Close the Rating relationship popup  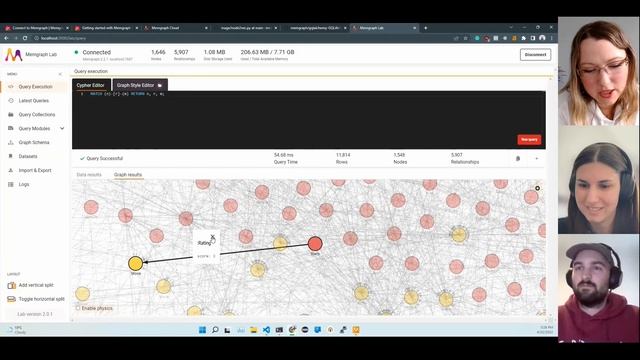(x=212, y=237)
